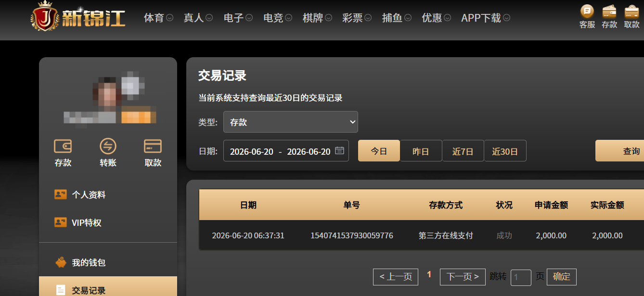Select the 近7日 date filter
644x296 pixels.
pyautogui.click(x=463, y=151)
